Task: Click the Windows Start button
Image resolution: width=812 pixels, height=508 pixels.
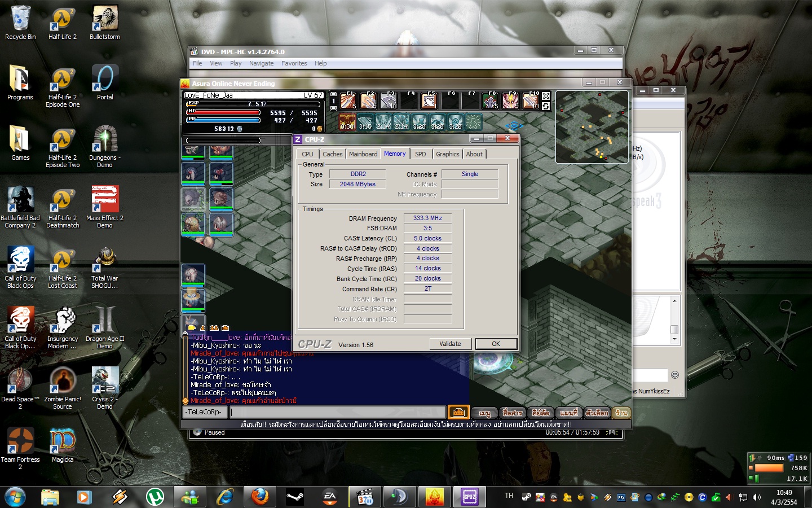Action: point(15,497)
